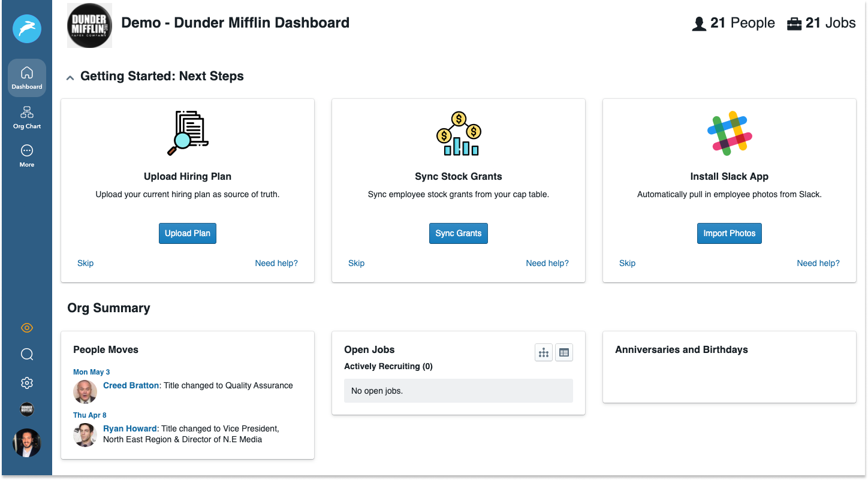Image resolution: width=868 pixels, height=480 pixels.
Task: Click 'Sync Stock Grants' card title
Action: [459, 176]
